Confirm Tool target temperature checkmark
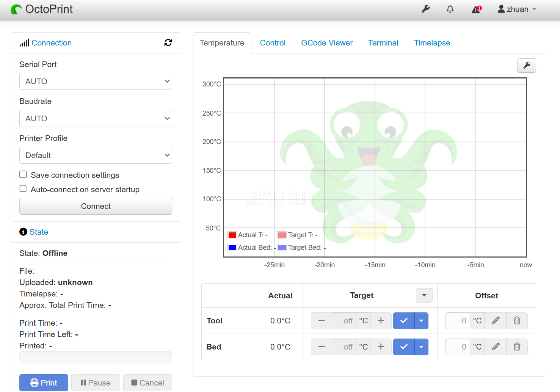This screenshot has height=392, width=560. pos(404,321)
